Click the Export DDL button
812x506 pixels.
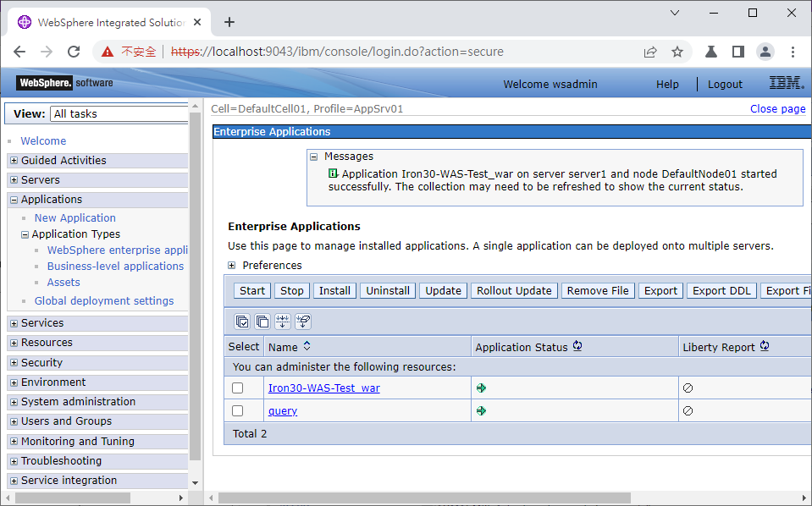pos(721,291)
